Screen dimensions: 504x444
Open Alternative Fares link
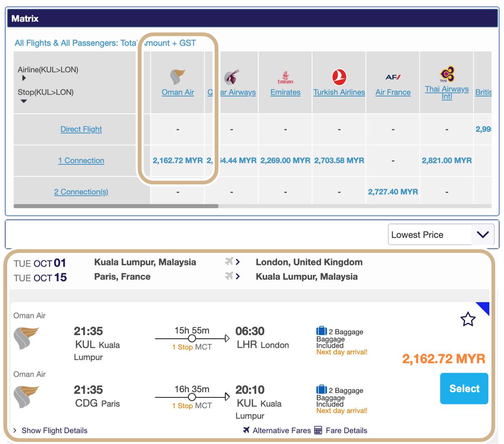[x=282, y=431]
